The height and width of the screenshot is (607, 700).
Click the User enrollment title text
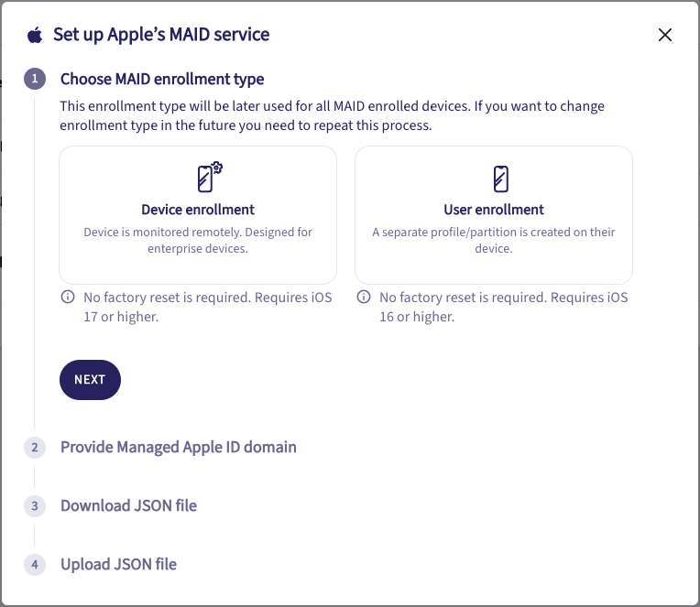coord(494,210)
